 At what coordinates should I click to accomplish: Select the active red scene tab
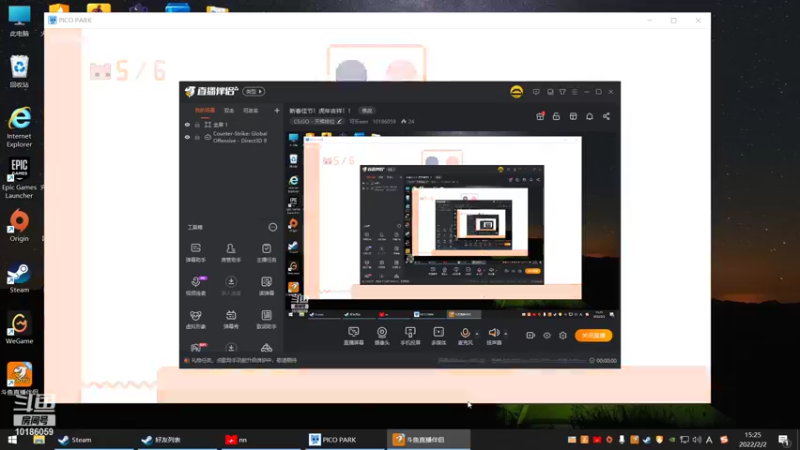pyautogui.click(x=205, y=110)
